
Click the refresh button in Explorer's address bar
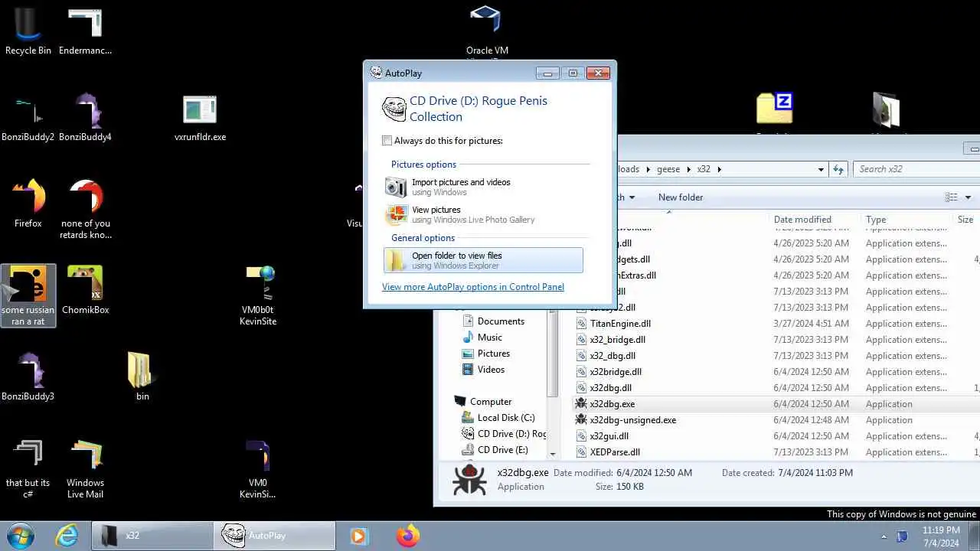[838, 169]
